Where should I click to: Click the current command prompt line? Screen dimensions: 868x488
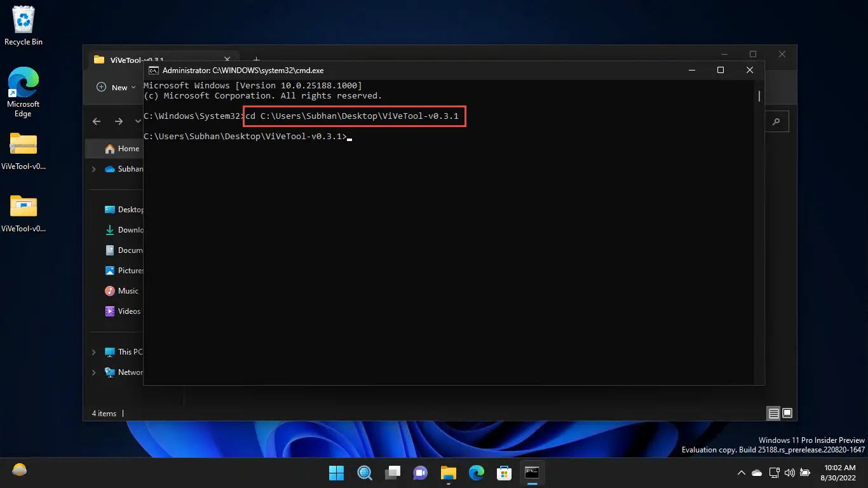[x=248, y=137]
